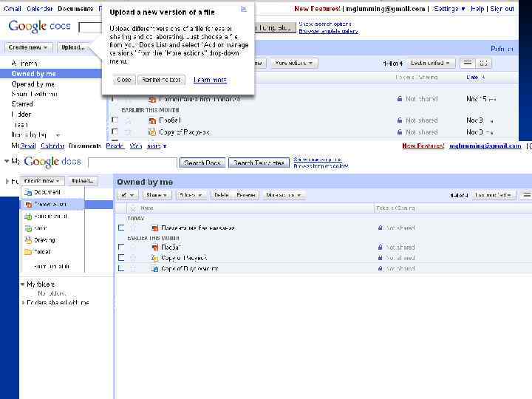This screenshot has width=532, height=399.
Task: Tick checkbox for Copy of Рисунок in bottom window
Action: [x=121, y=258]
